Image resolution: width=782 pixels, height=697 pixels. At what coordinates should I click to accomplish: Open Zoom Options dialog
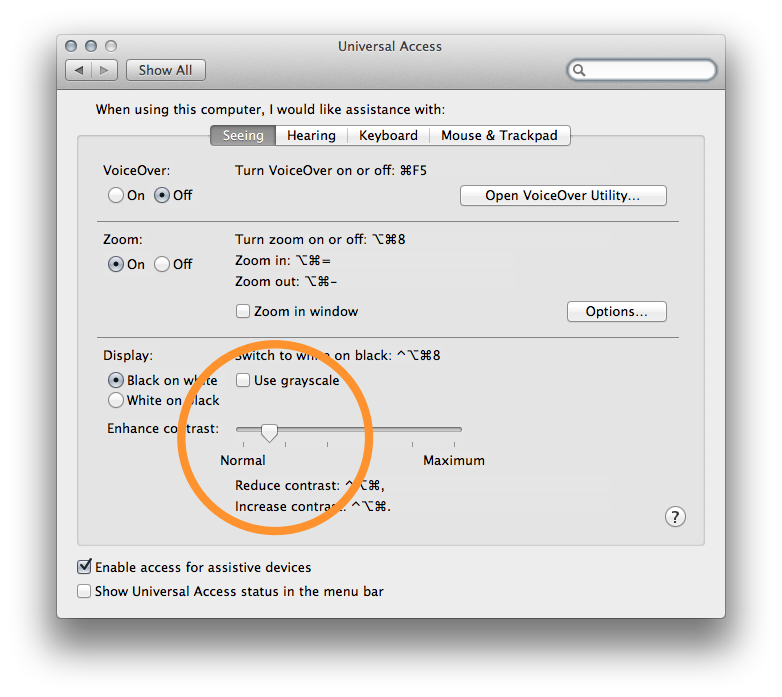point(616,311)
